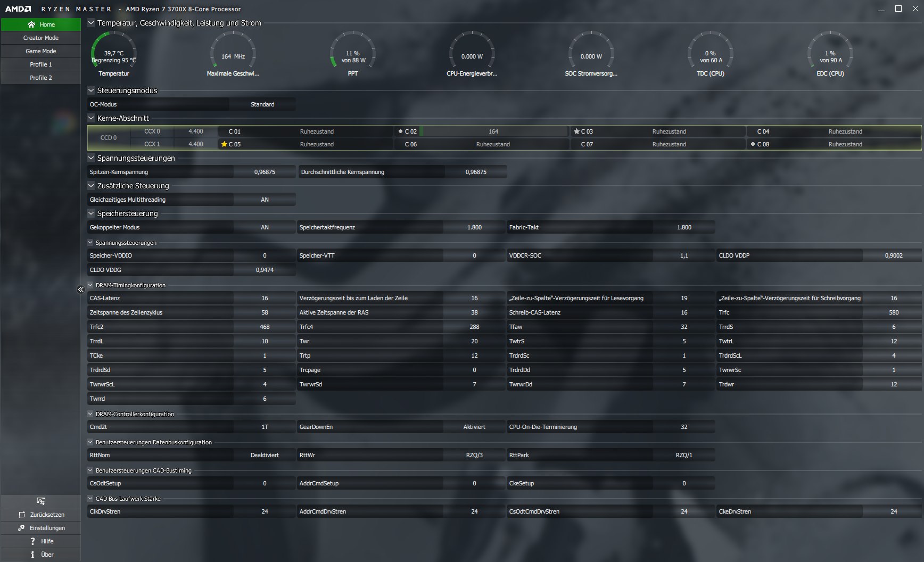Click Cmd2t value 1T
Image resolution: width=924 pixels, height=562 pixels.
click(x=265, y=427)
